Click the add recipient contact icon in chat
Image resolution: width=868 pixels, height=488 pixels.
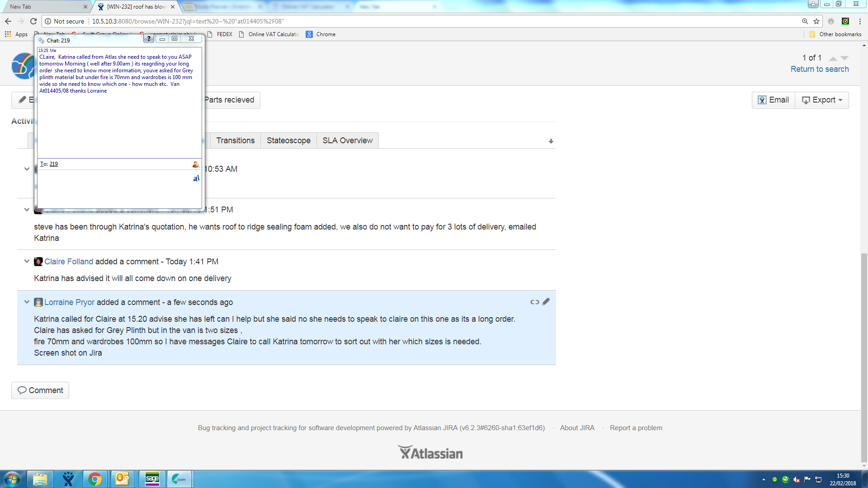tap(195, 164)
